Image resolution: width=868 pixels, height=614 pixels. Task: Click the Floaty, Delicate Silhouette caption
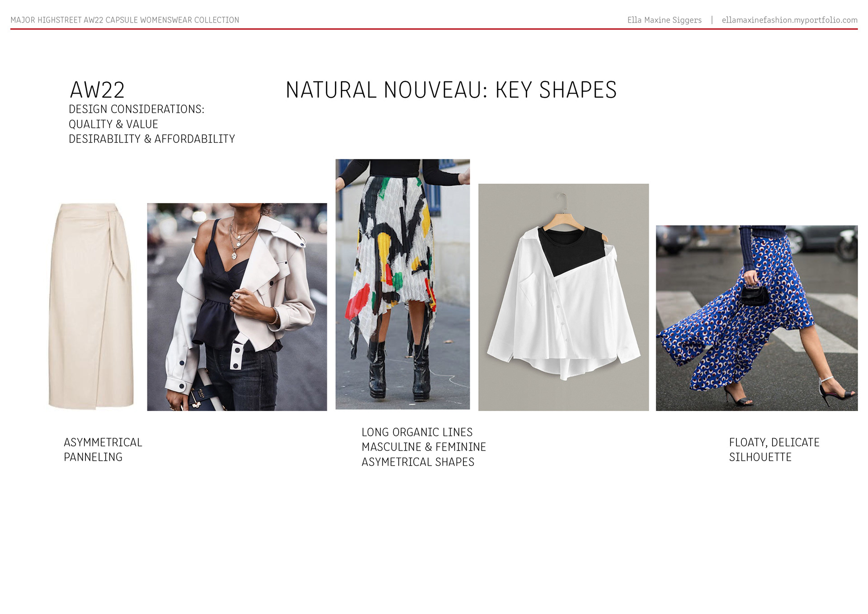click(774, 450)
